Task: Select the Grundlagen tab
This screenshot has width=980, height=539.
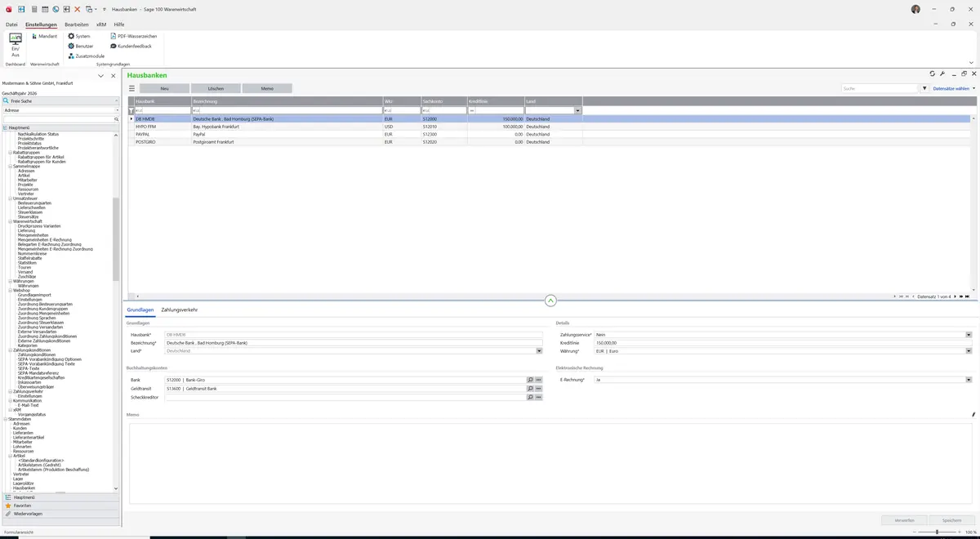Action: (x=140, y=310)
